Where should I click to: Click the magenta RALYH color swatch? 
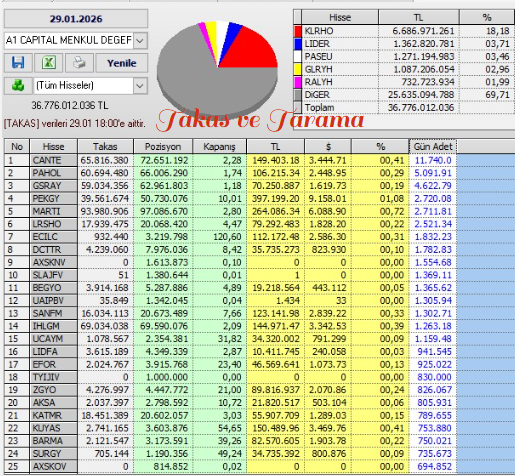(x=298, y=82)
